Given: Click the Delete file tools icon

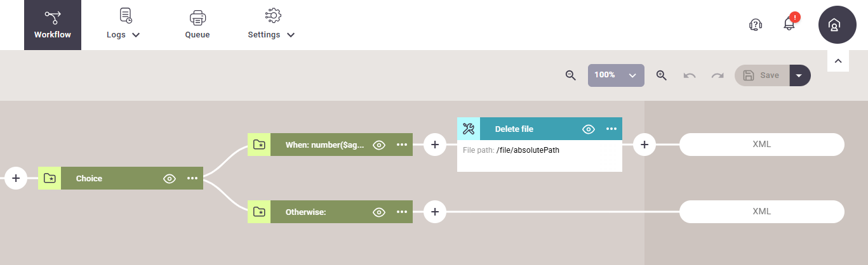Looking at the screenshot, I should pyautogui.click(x=469, y=129).
